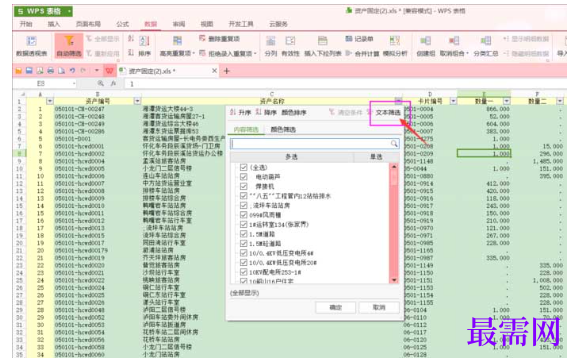Click the undo arrow icon
The width and height of the screenshot is (579, 363).
pyautogui.click(x=72, y=71)
